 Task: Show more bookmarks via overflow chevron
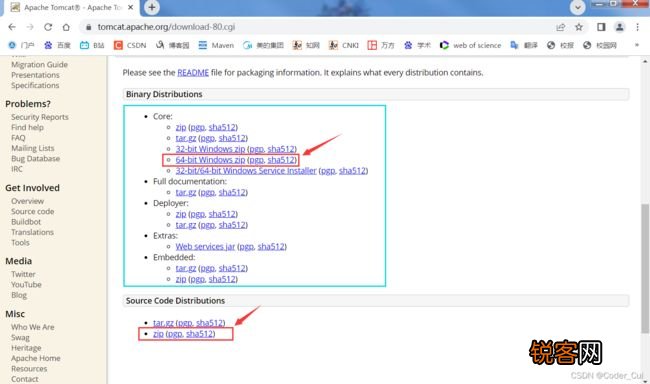click(x=637, y=45)
